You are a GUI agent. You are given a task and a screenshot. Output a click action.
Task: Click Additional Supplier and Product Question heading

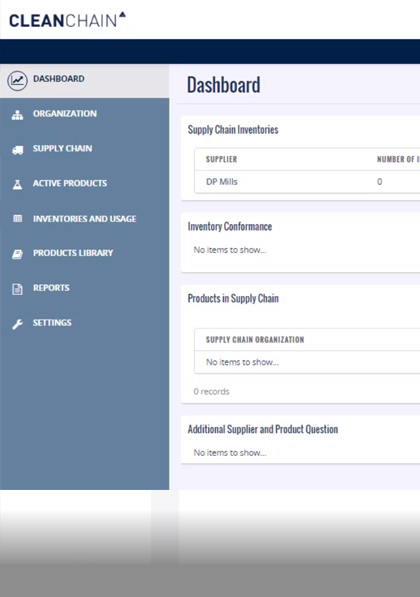[263, 429]
